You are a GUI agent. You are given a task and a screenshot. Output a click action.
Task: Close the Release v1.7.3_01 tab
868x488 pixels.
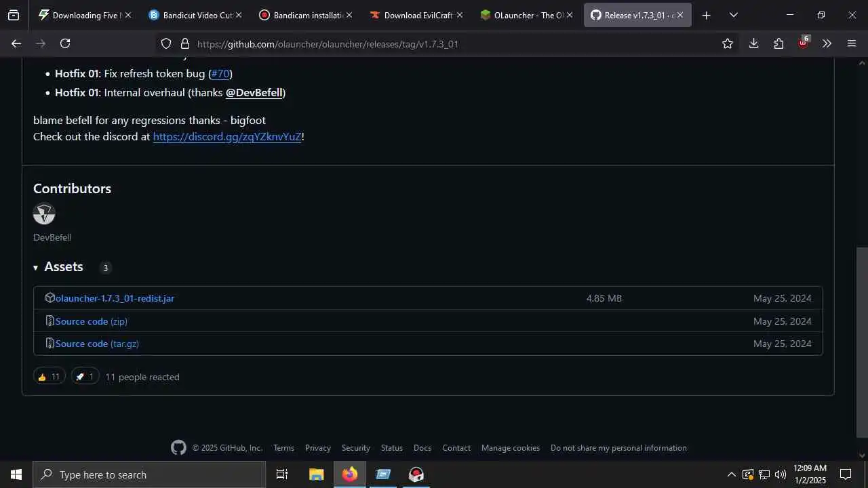[680, 15]
